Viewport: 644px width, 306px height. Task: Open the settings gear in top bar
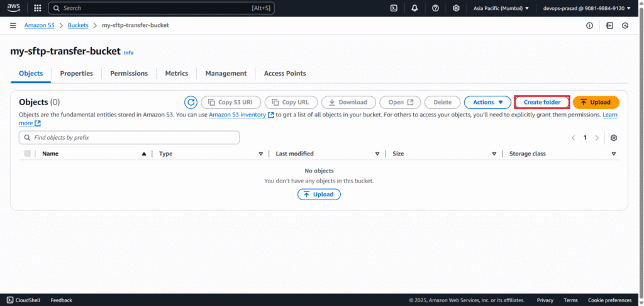(x=456, y=8)
